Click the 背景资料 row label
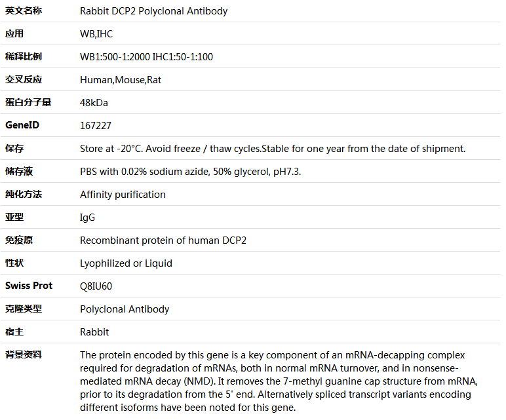This screenshot has width=506, height=420. tap(24, 354)
